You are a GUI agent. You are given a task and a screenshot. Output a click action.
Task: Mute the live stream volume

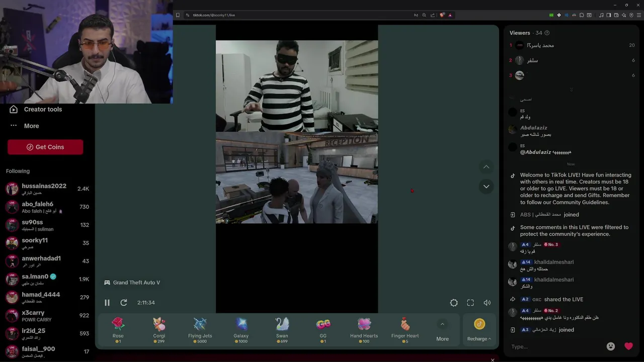(487, 303)
